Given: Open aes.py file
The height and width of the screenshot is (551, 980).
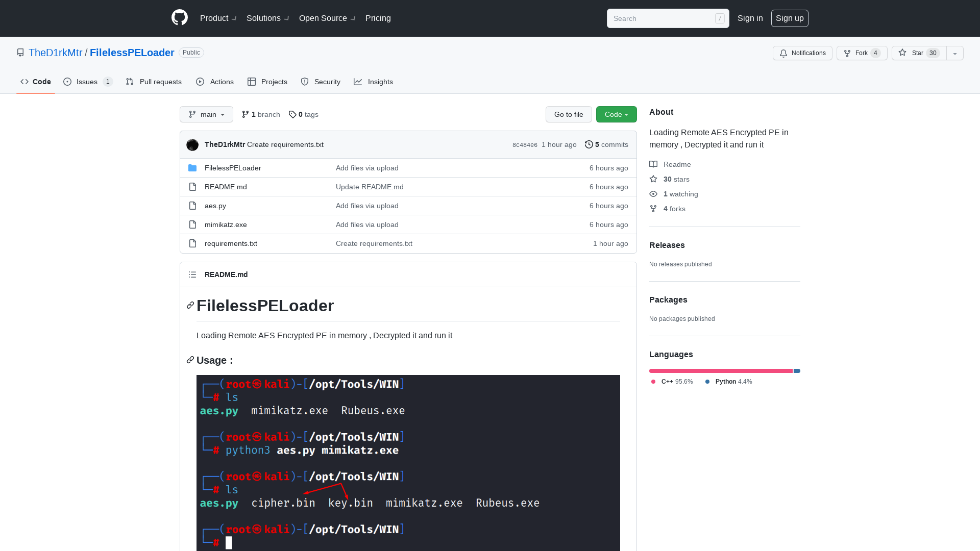Looking at the screenshot, I should click(215, 206).
